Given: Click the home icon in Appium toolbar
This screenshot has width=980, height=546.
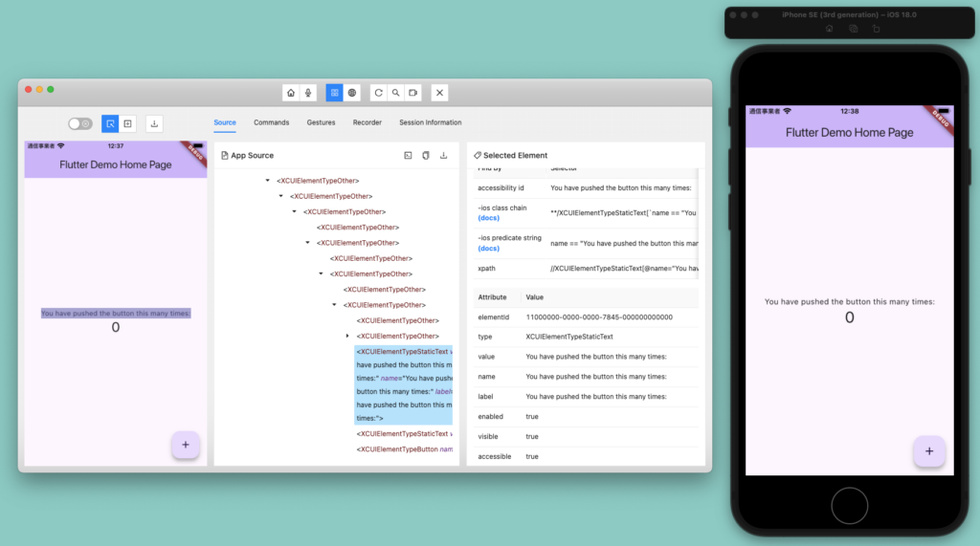Looking at the screenshot, I should [x=291, y=93].
